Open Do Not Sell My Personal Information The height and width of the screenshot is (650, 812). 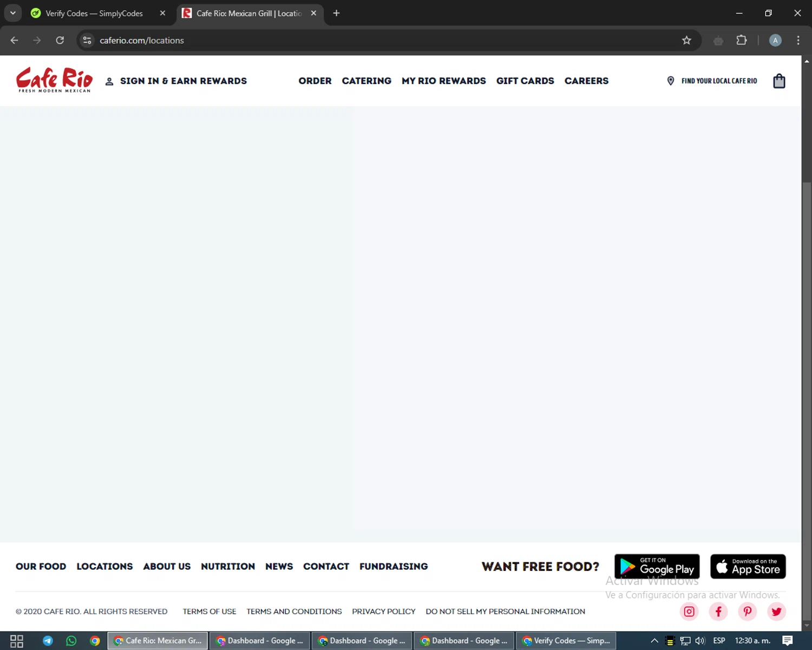506,612
